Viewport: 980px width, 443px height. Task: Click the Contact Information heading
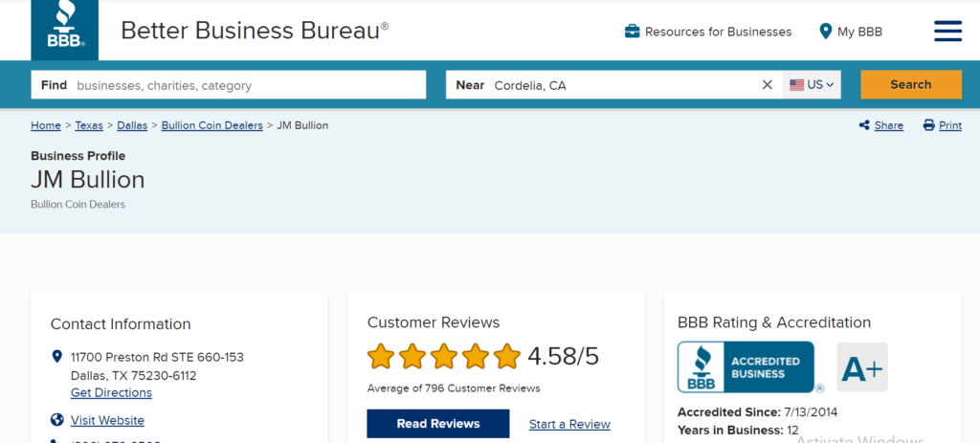121,324
